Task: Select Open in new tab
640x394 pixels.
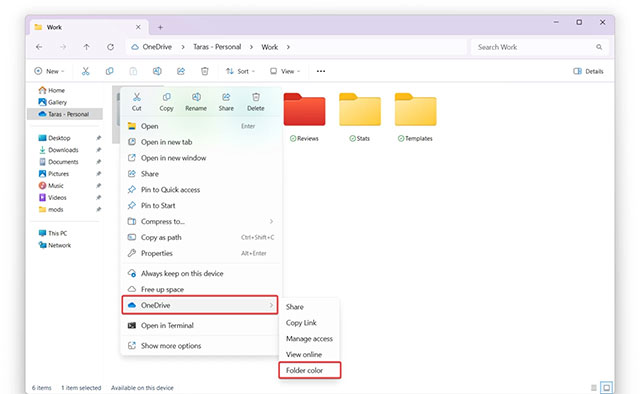Action: click(200, 142)
